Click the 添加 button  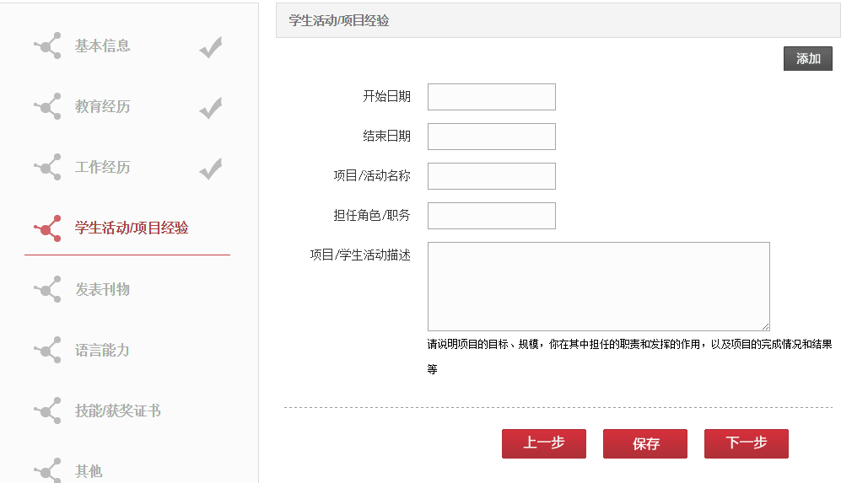coord(807,59)
